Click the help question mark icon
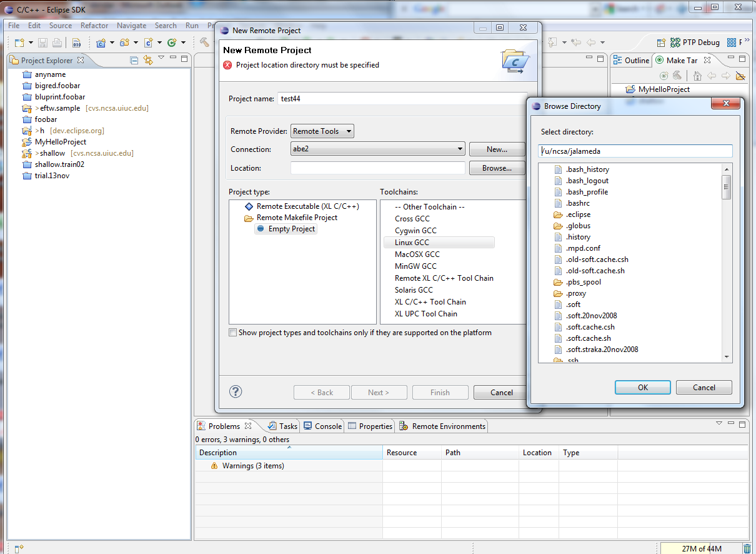 236,391
